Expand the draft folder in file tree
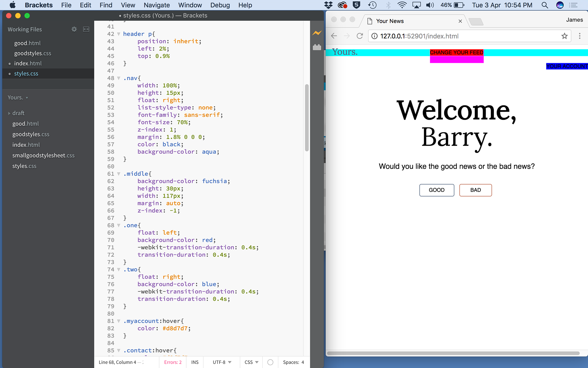Viewport: 588px width, 368px height. tap(9, 113)
